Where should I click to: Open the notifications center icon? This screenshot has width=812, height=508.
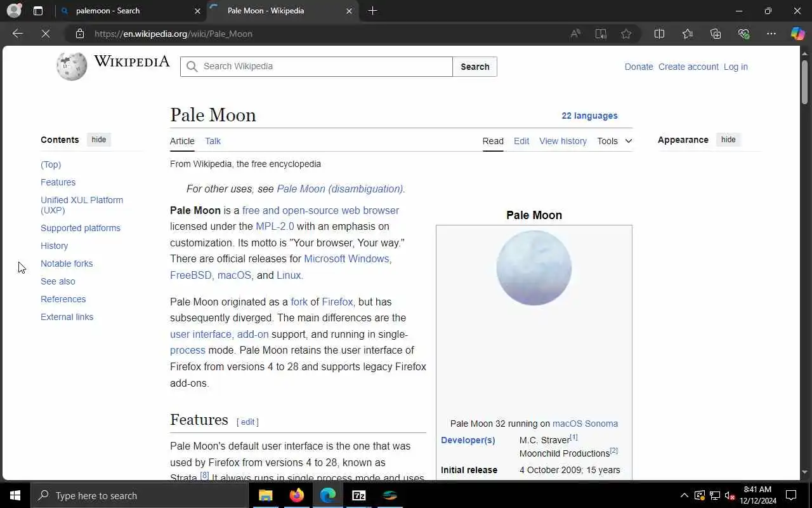point(791,495)
